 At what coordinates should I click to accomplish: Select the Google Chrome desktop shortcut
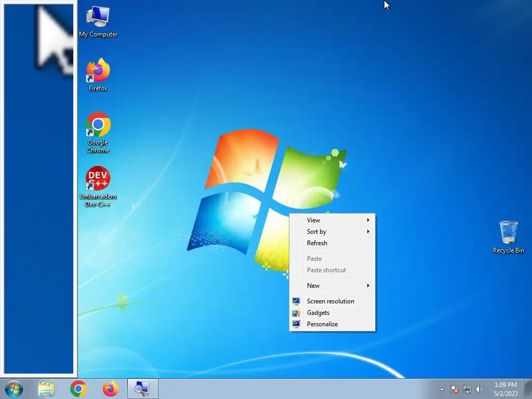pyautogui.click(x=98, y=132)
